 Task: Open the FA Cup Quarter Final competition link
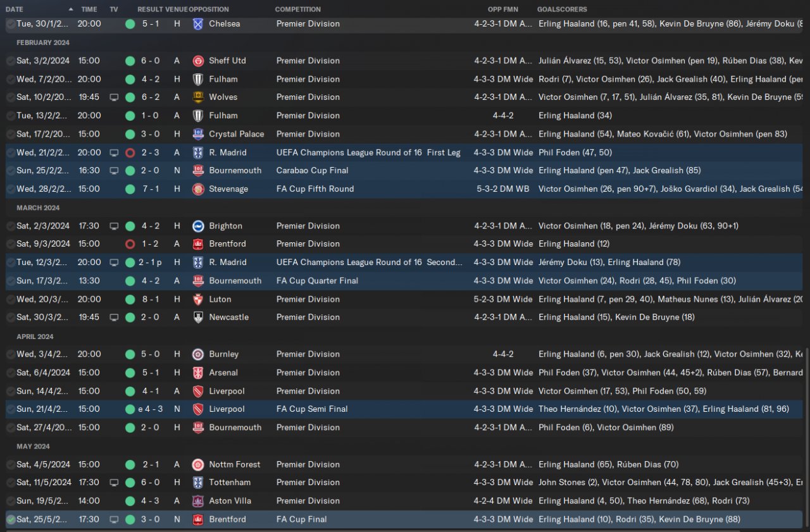coord(317,281)
